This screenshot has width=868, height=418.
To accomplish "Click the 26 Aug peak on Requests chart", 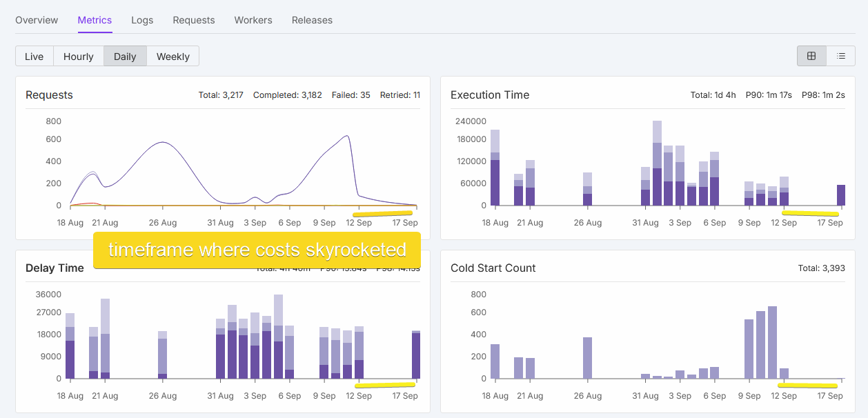I will coord(162,143).
